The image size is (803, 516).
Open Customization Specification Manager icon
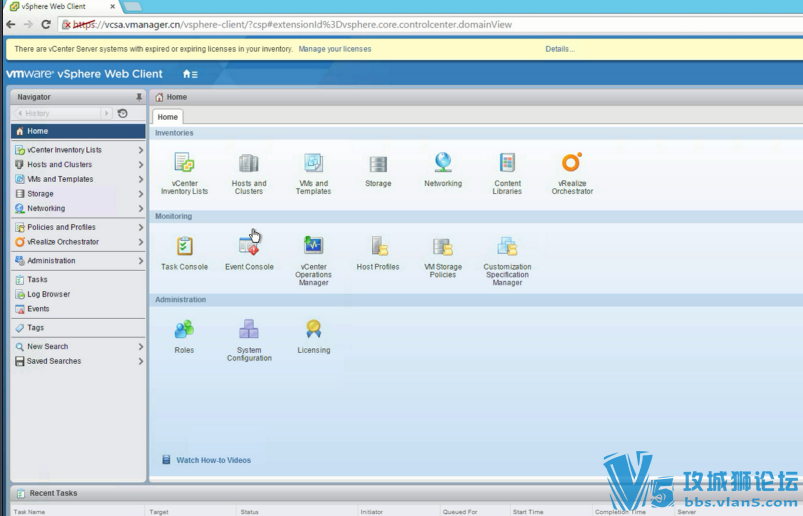508,246
